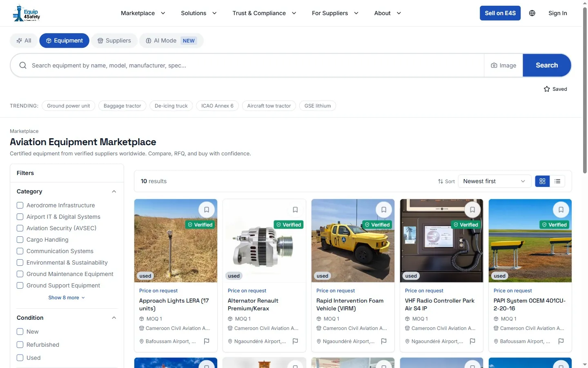This screenshot has height=368, width=588.
Task: Open the AI Mode tab
Action: tap(171, 40)
